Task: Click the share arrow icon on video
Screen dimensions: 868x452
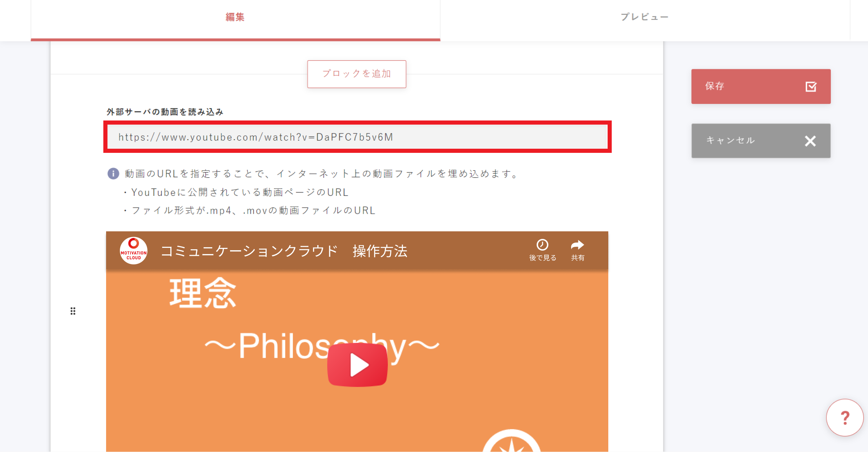Action: [577, 245]
